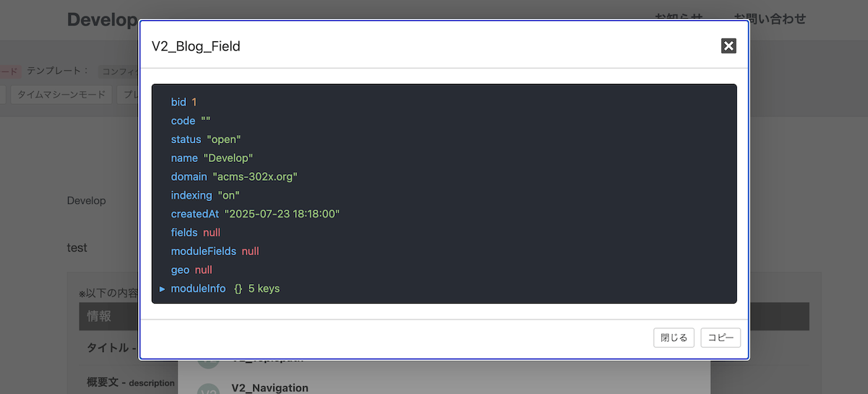Screen dimensions: 868x394
Task: Click the code key label
Action: click(x=183, y=121)
